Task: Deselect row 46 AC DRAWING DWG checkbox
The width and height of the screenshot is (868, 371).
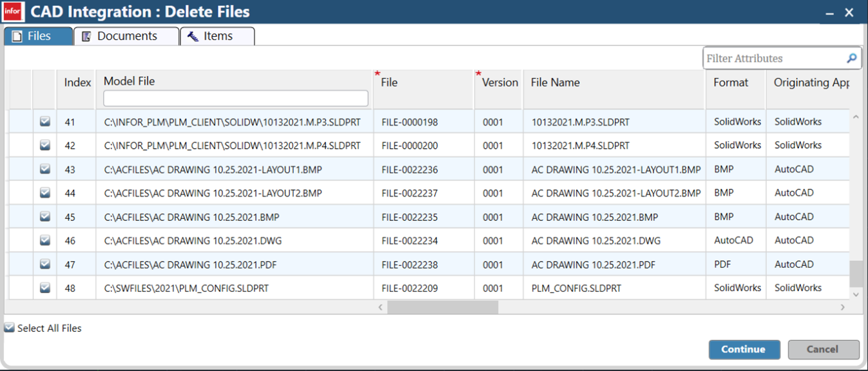Action: [x=45, y=240]
